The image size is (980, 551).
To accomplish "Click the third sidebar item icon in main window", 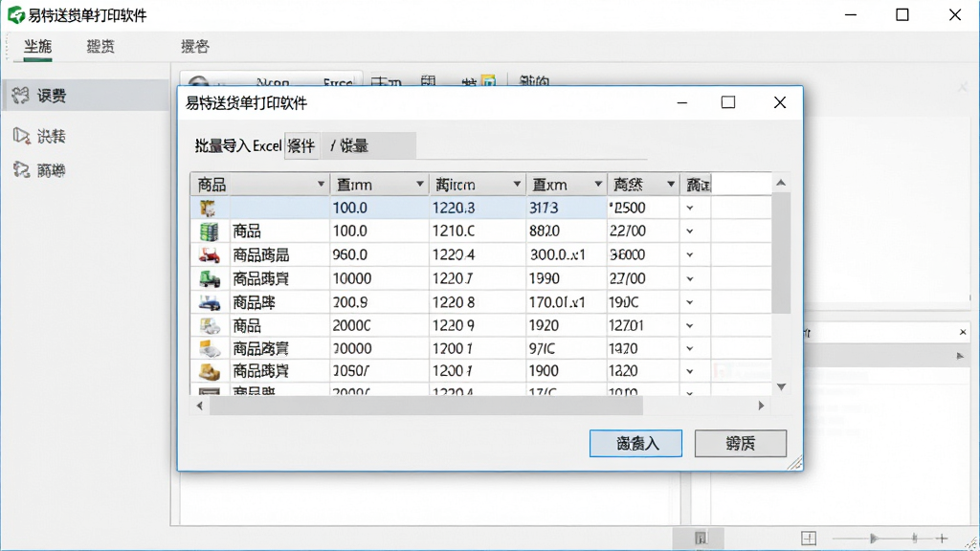I will [21, 170].
